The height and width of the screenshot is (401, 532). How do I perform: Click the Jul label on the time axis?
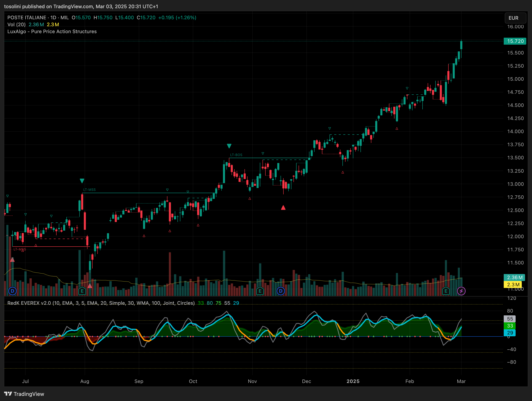[x=25, y=381]
